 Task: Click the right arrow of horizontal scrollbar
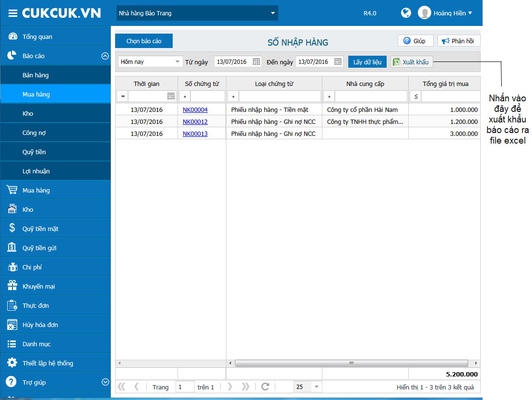(476, 363)
